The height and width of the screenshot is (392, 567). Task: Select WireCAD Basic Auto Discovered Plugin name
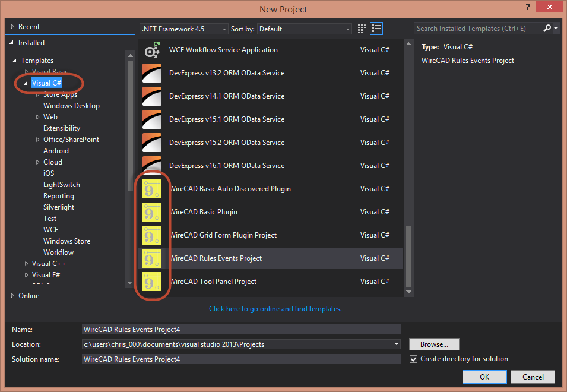click(230, 189)
